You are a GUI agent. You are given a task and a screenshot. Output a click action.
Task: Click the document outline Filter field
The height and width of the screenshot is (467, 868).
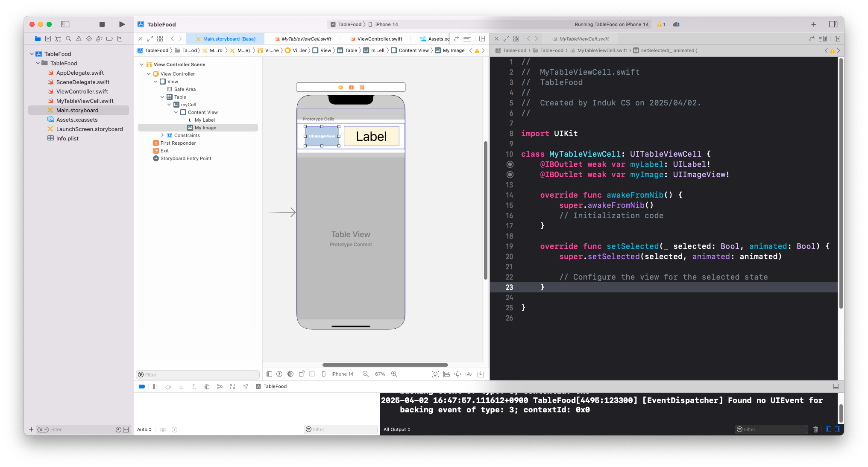(201, 375)
